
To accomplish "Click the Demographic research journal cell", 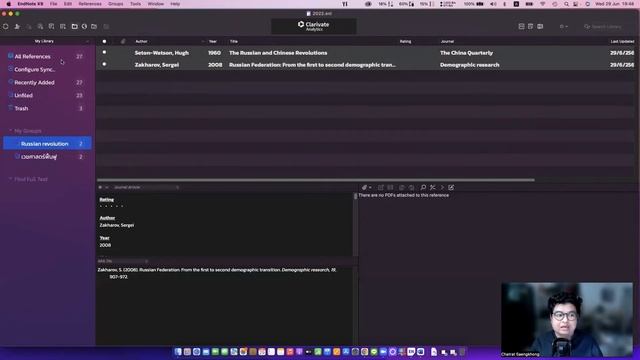I will 469,64.
